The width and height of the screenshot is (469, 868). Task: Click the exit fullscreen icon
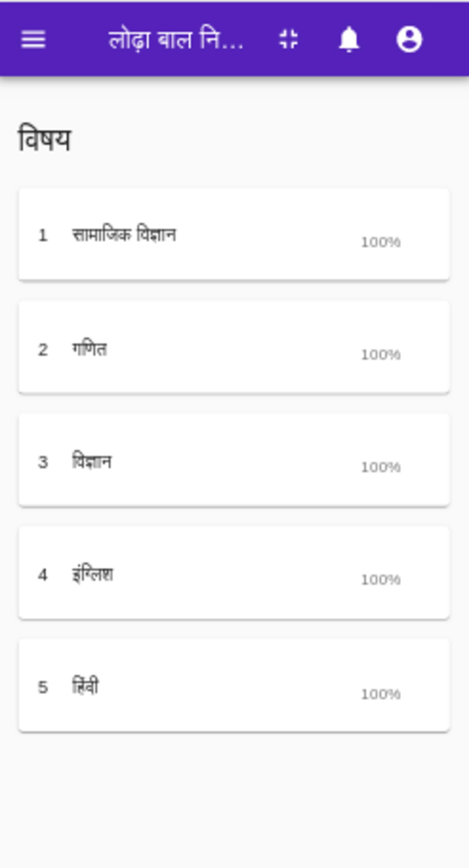tap(289, 39)
